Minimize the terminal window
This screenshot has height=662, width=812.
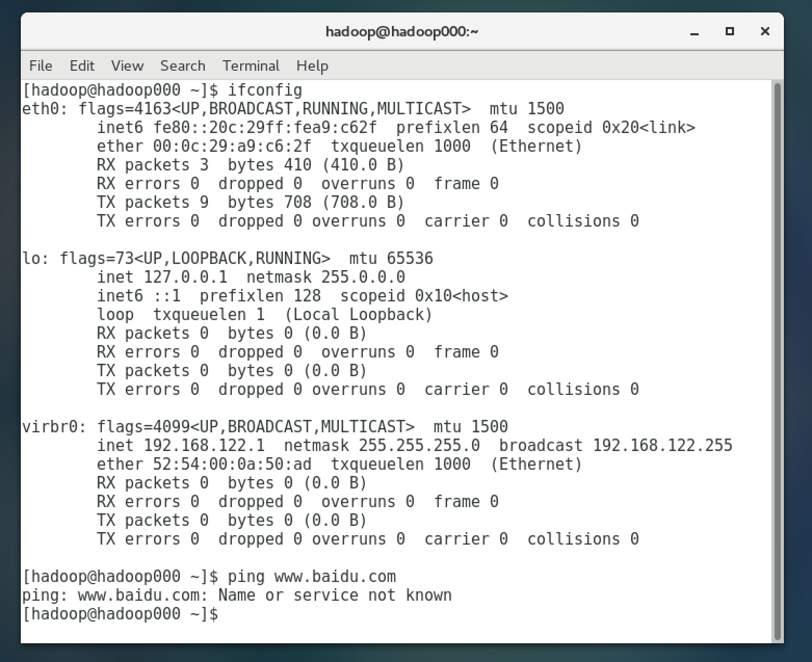[695, 32]
